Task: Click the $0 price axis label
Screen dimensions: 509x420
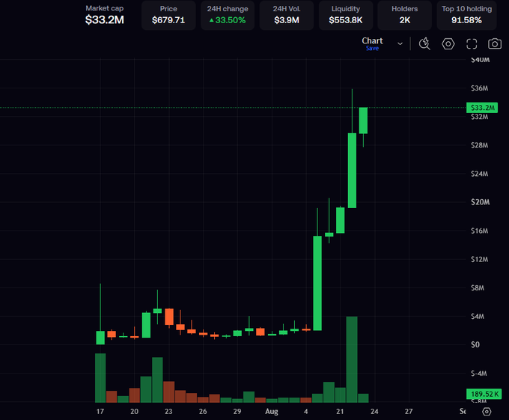Action: coord(475,344)
